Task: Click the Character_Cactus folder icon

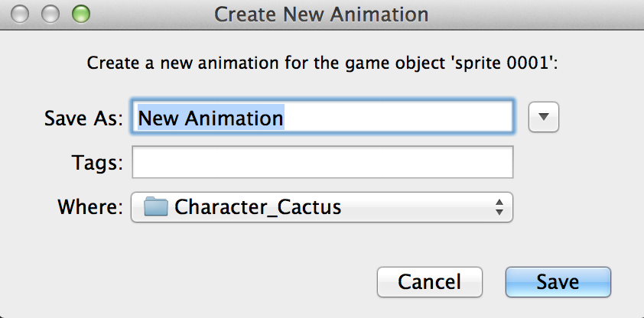Action: click(x=156, y=206)
